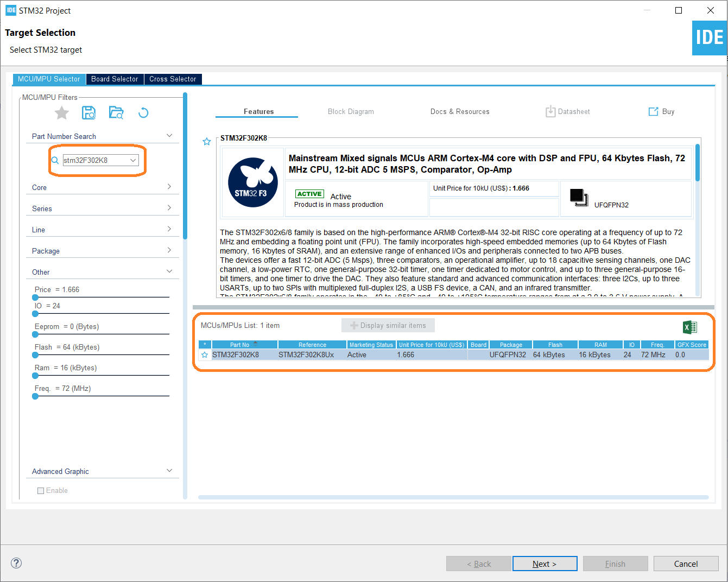Viewport: 728px width, 582px height.
Task: Click the MCU list horizontal scrollbar
Action: [x=453, y=497]
